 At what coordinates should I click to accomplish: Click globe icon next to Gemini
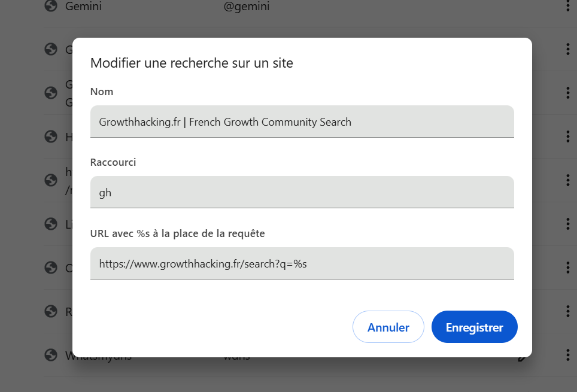(51, 6)
